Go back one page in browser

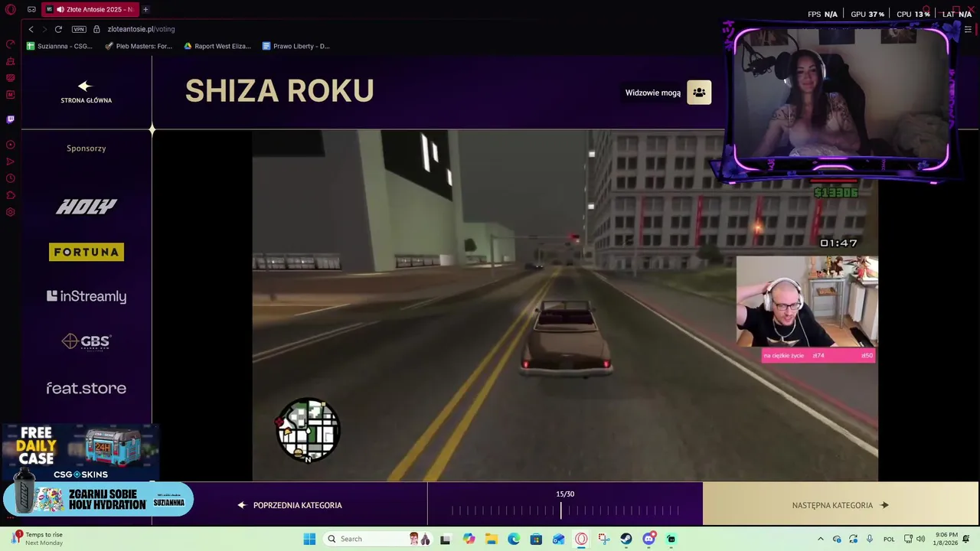pos(31,29)
